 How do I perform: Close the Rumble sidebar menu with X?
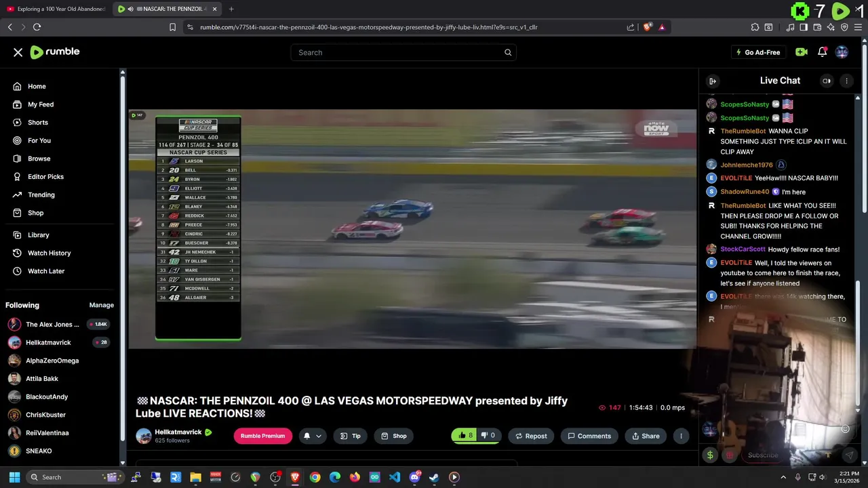click(x=18, y=52)
